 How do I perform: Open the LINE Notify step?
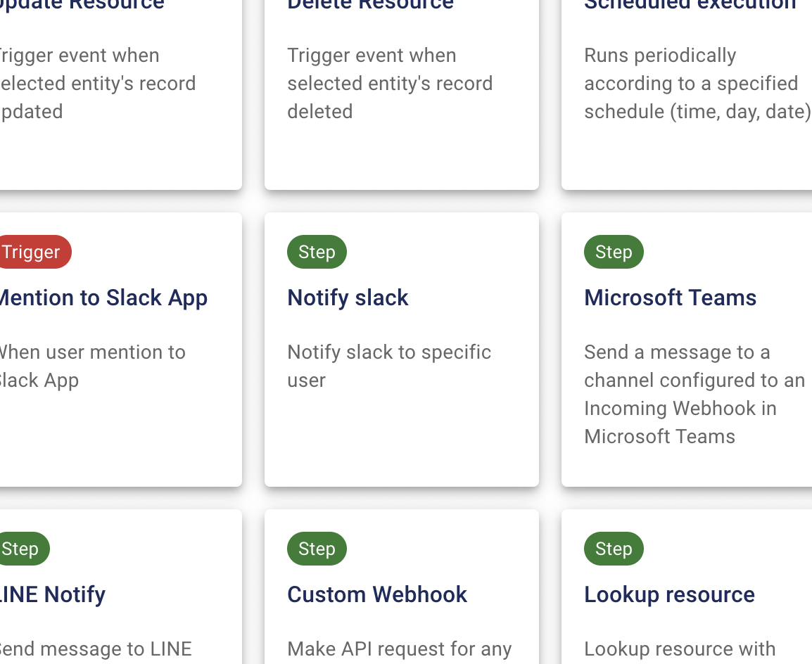(120, 587)
